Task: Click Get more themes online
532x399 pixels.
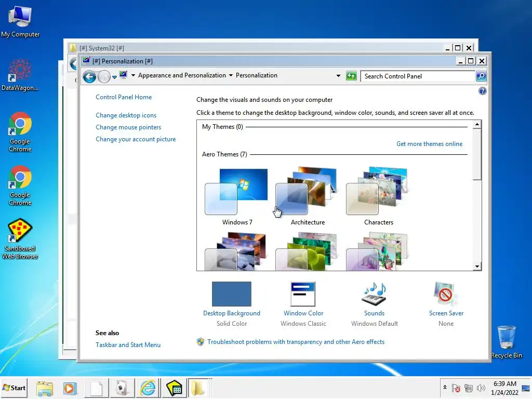Action: (429, 144)
